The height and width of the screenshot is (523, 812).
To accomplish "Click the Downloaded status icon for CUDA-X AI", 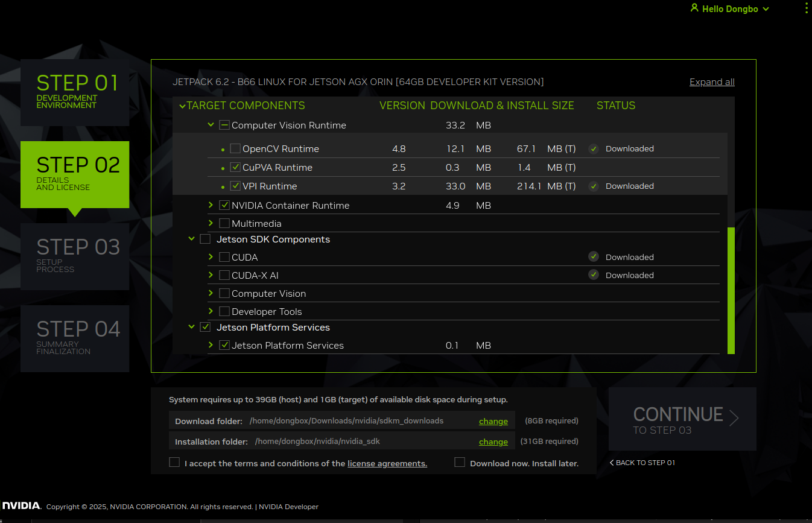I will 594,275.
